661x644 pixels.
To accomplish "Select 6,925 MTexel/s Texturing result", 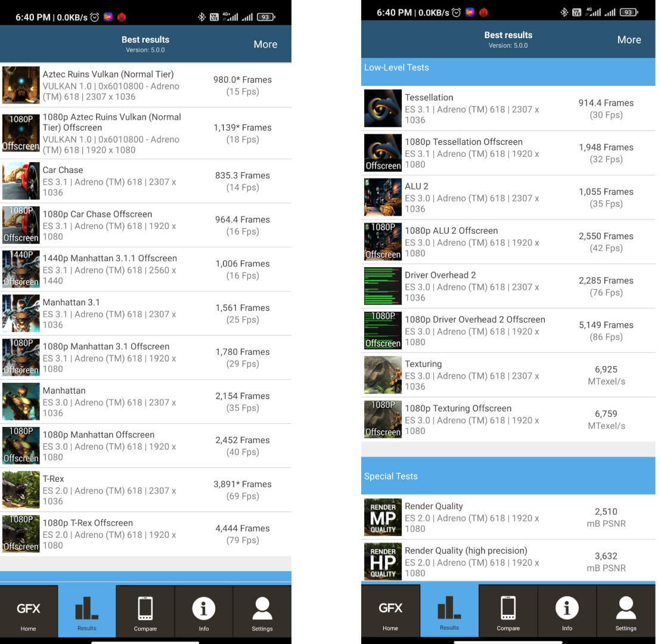I will point(606,375).
